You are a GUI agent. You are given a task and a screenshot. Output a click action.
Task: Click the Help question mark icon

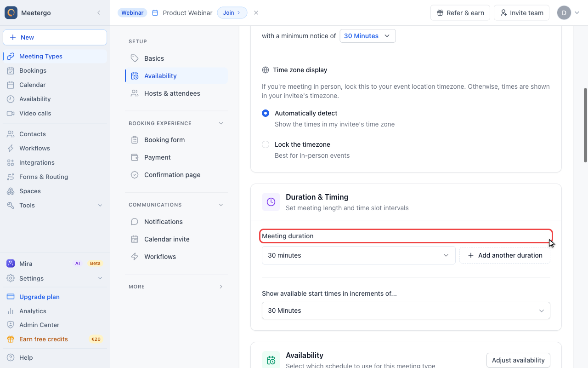[11, 357]
